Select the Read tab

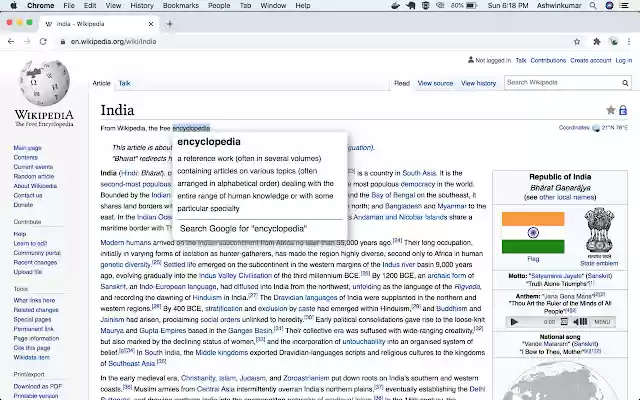pos(402,83)
